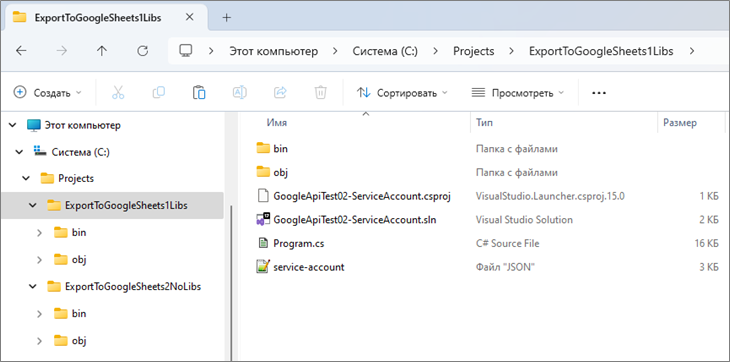
Task: Collapse the Этот компьютер tree node
Action: tap(13, 125)
